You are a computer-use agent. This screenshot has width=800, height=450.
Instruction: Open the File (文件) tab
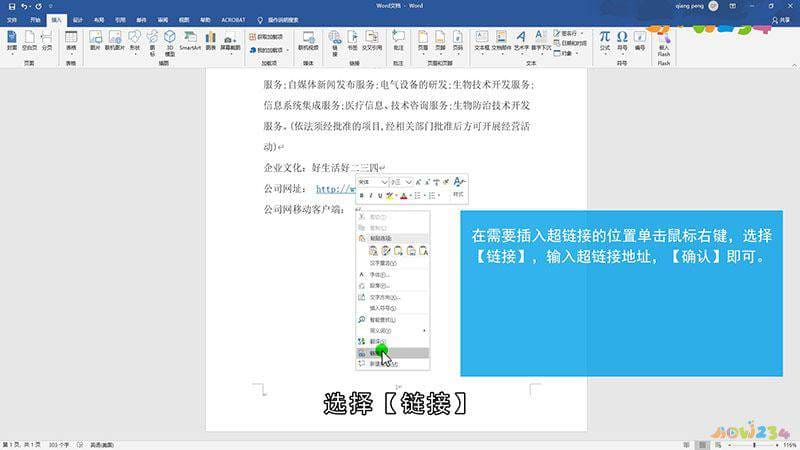[x=12, y=20]
